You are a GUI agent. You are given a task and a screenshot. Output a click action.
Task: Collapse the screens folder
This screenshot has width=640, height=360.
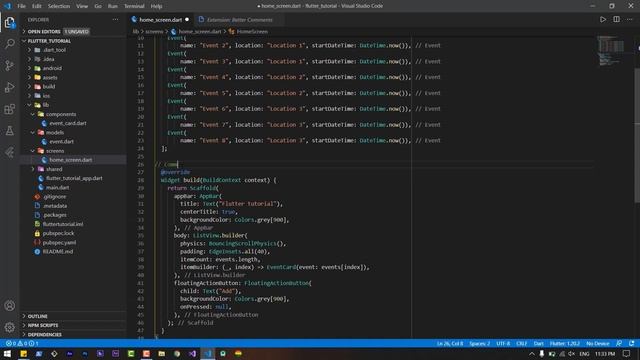click(x=73, y=151)
